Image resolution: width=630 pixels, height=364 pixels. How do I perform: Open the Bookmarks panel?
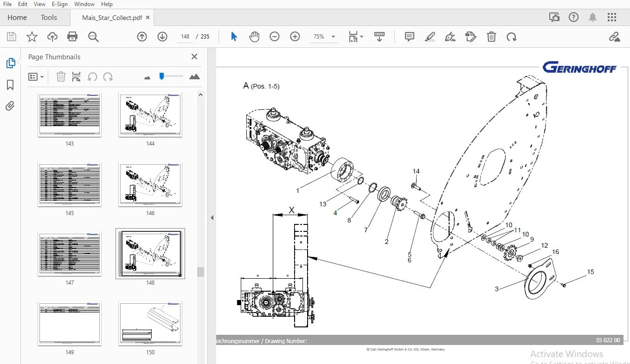10,85
